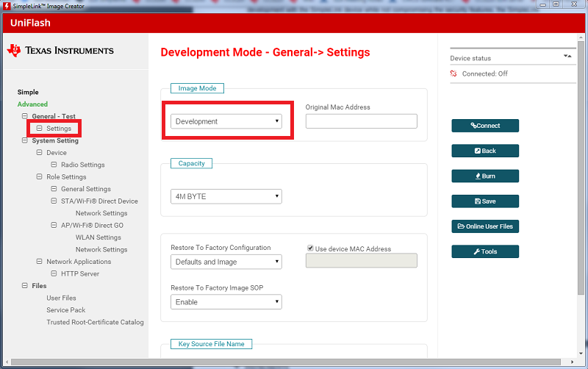Open Trusted Root-Certificate Catalog item
Screen dimensions: 588x369
pos(95,322)
